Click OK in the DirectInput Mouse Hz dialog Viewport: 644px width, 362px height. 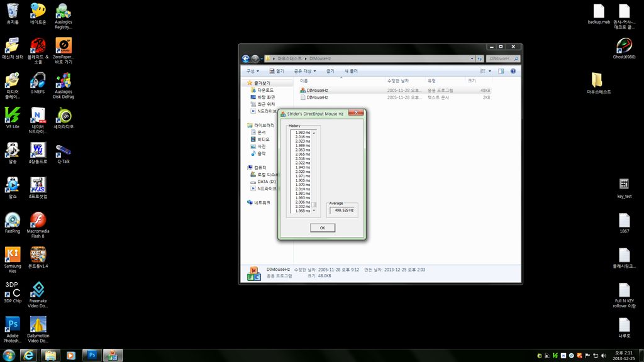coord(323,228)
